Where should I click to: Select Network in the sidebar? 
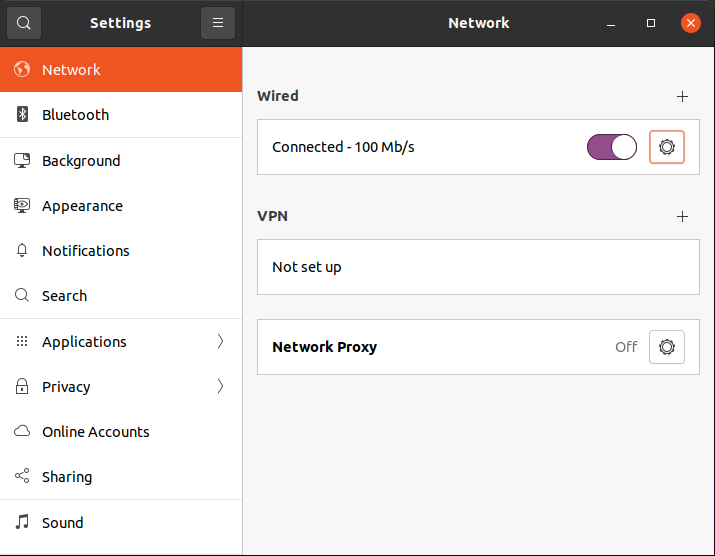click(x=121, y=69)
